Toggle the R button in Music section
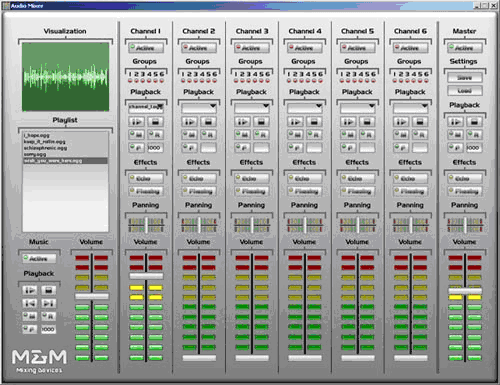The height and width of the screenshot is (385, 500). coord(49,316)
